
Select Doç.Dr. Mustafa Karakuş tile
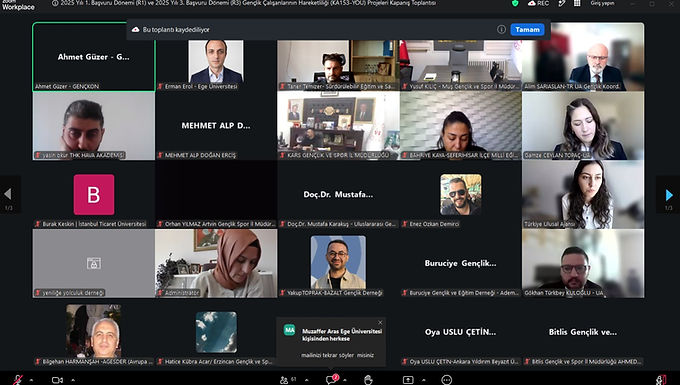338,195
